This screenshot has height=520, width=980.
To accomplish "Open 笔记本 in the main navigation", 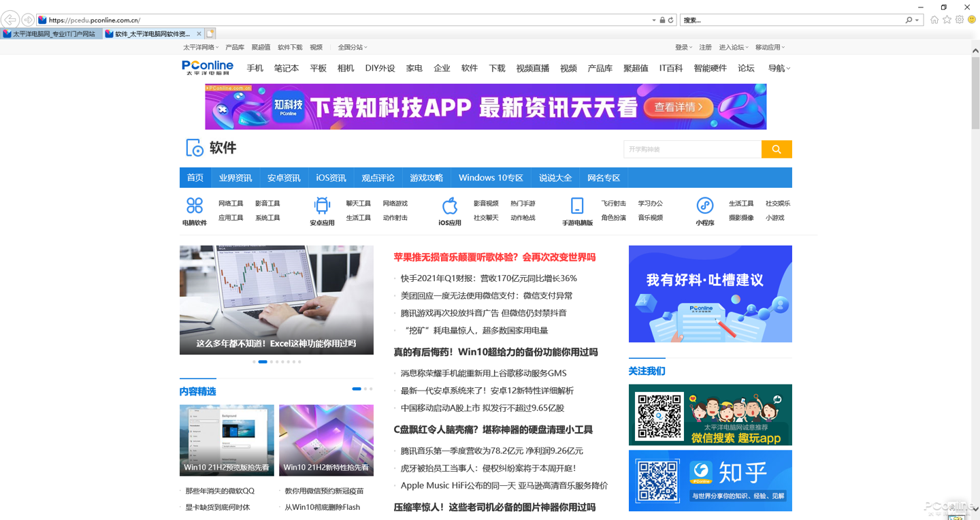I will point(287,68).
